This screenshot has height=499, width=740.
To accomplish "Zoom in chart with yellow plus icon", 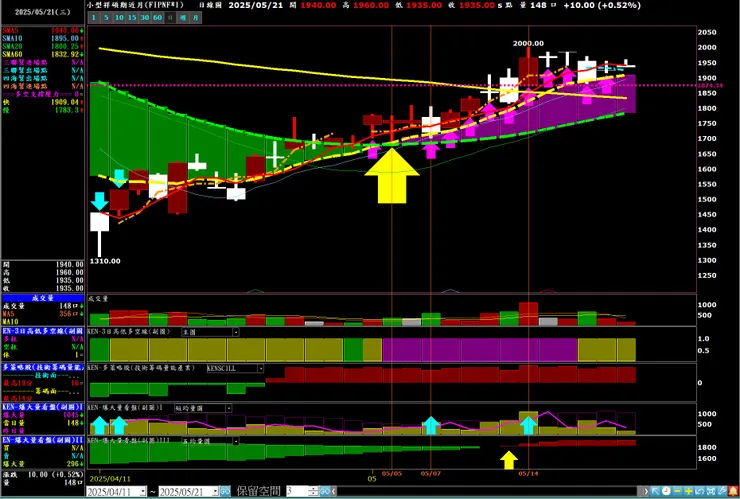I will [x=688, y=491].
